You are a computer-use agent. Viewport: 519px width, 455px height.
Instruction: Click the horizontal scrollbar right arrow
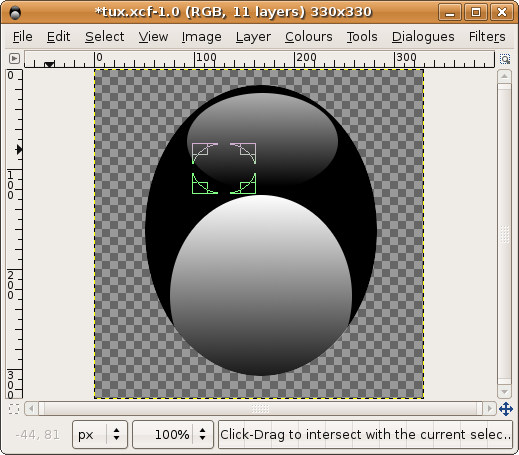489,409
